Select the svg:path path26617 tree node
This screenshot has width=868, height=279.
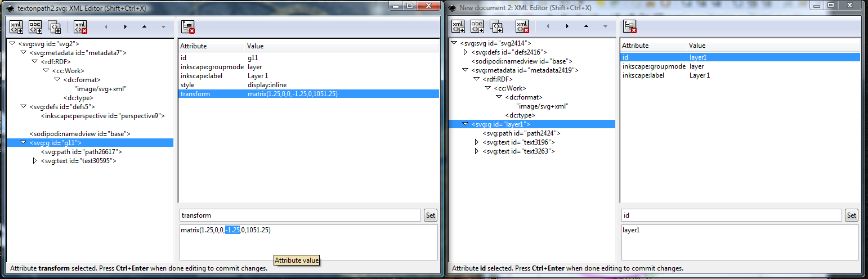click(81, 152)
